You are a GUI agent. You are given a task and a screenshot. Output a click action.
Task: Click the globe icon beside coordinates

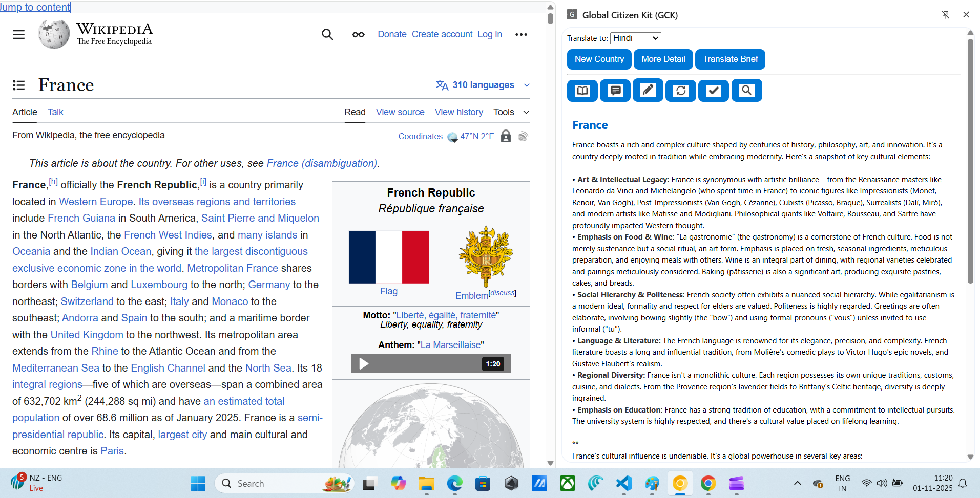click(453, 137)
